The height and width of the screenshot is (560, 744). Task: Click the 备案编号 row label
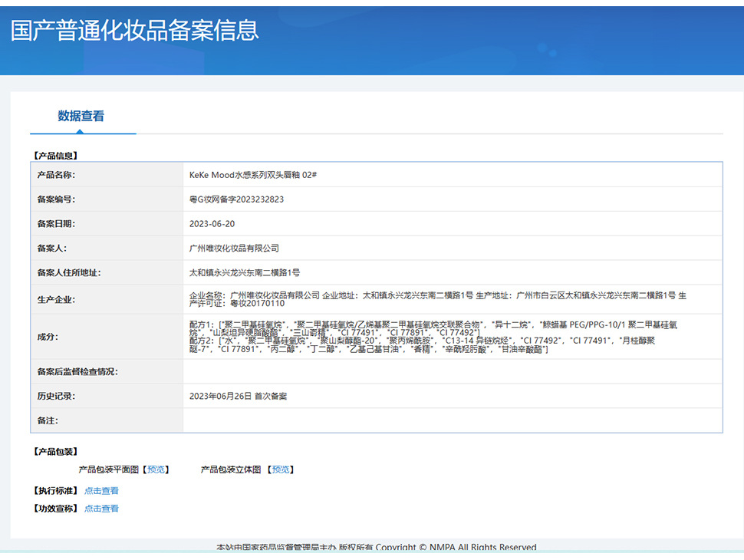pyautogui.click(x=56, y=199)
